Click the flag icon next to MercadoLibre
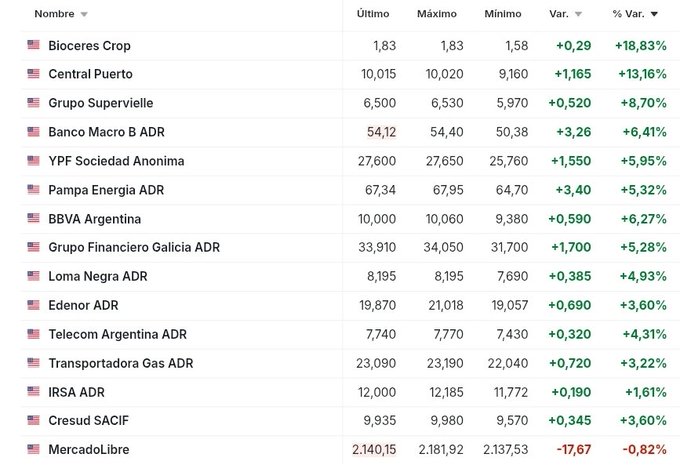Screen dimensions: 680x472 point(33,450)
